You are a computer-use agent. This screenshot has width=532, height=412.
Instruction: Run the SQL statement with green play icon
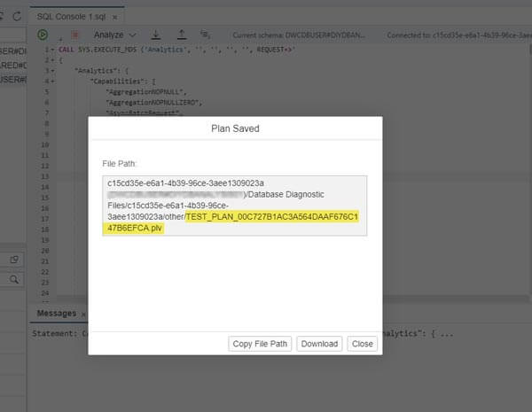43,35
